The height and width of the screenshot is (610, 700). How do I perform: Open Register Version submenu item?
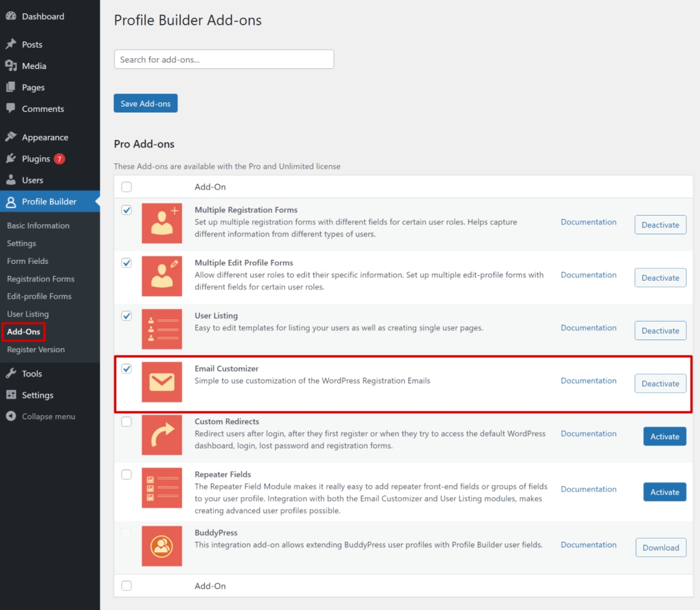tap(36, 350)
